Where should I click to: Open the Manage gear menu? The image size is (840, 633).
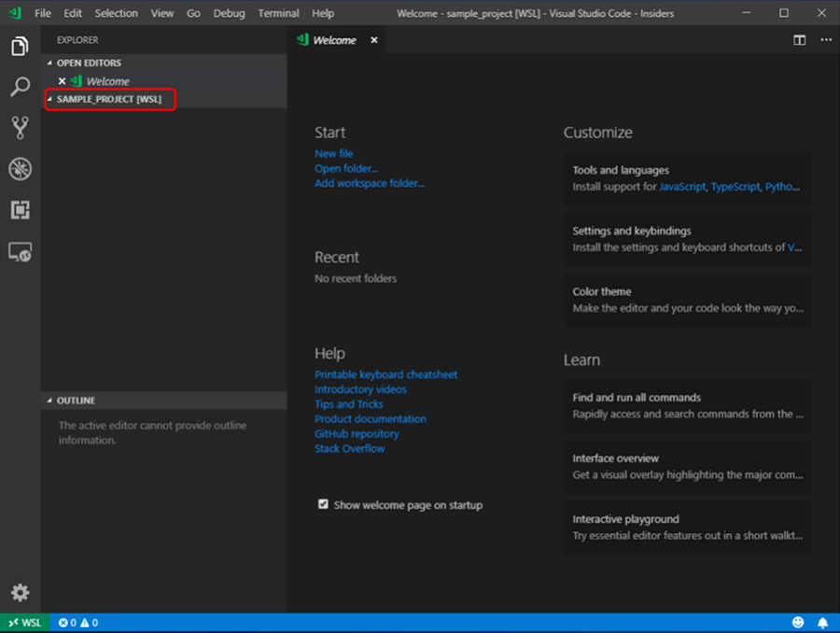coord(20,593)
